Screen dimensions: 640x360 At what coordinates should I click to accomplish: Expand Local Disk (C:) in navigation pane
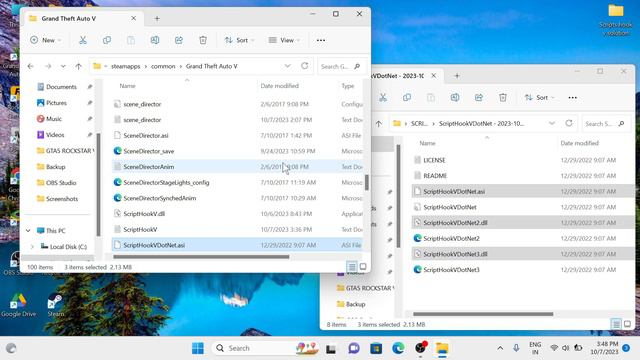(x=32, y=247)
